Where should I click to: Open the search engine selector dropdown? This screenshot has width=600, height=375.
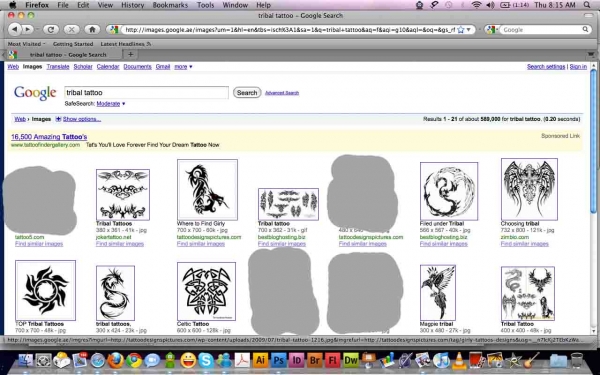tap(492, 29)
